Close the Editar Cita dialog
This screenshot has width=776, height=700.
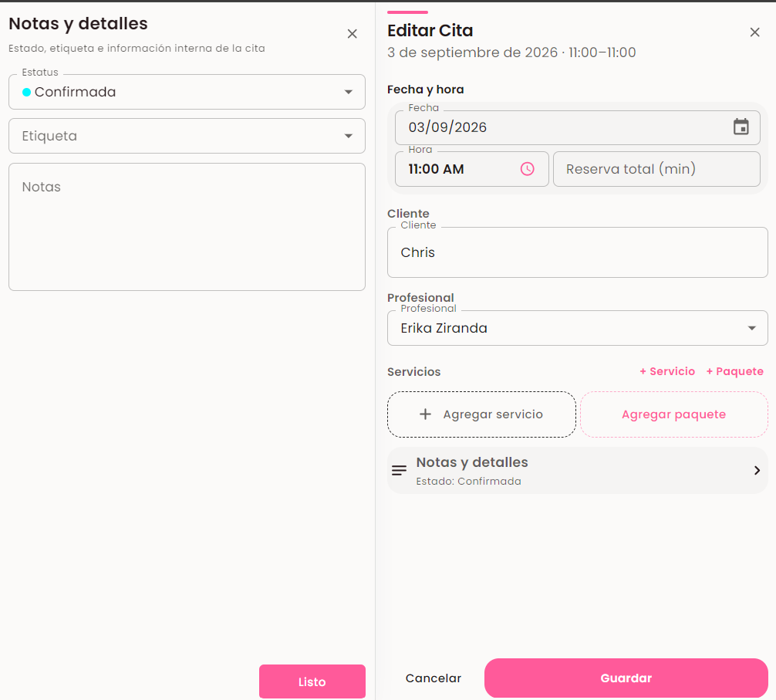(x=754, y=32)
